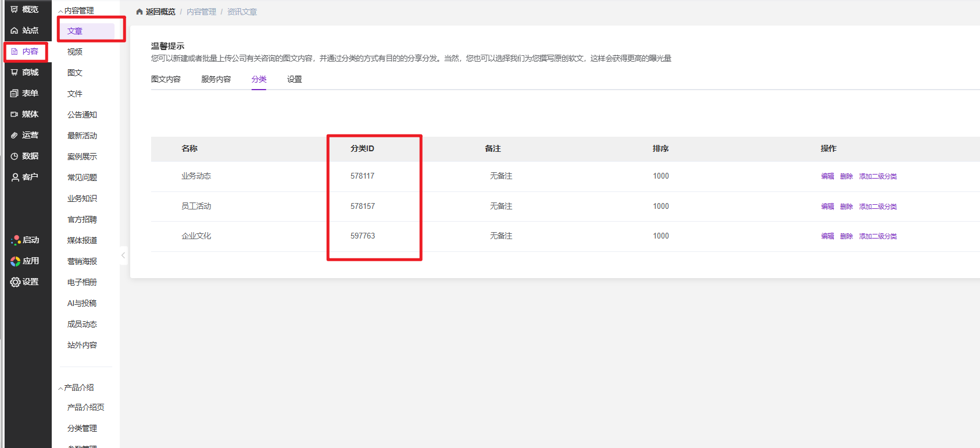This screenshot has width=980, height=448.
Task: Open the 站点 site icon
Action: (15, 30)
